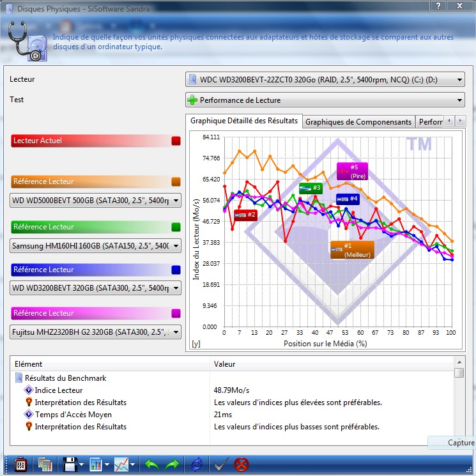The width and height of the screenshot is (476, 476).
Task: Open the save icon dropdown arrow
Action: click(x=81, y=464)
